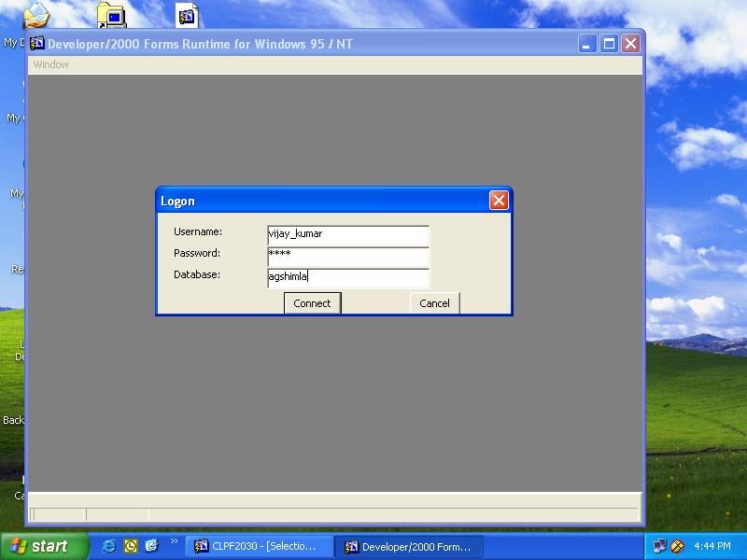
Task: Click the 4:44 PM taskbar clock
Action: click(x=712, y=546)
